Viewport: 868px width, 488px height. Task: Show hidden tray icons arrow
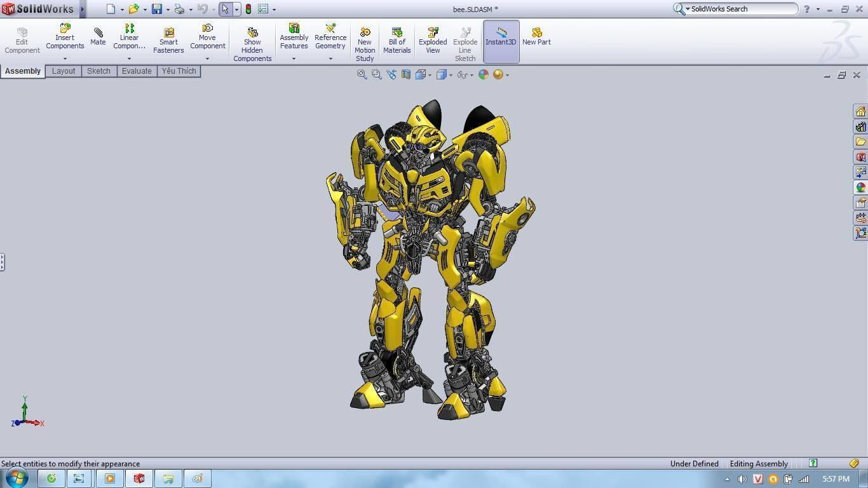click(x=727, y=479)
